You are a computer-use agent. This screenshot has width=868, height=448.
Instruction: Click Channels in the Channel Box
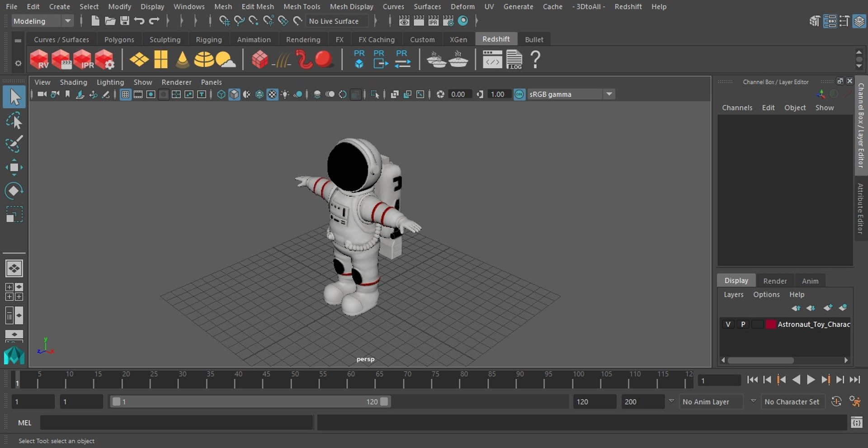click(737, 108)
